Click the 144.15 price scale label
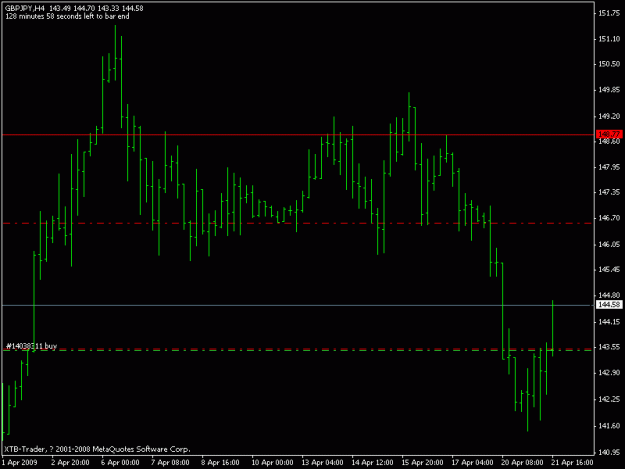The width and height of the screenshot is (625, 469). 609,322
